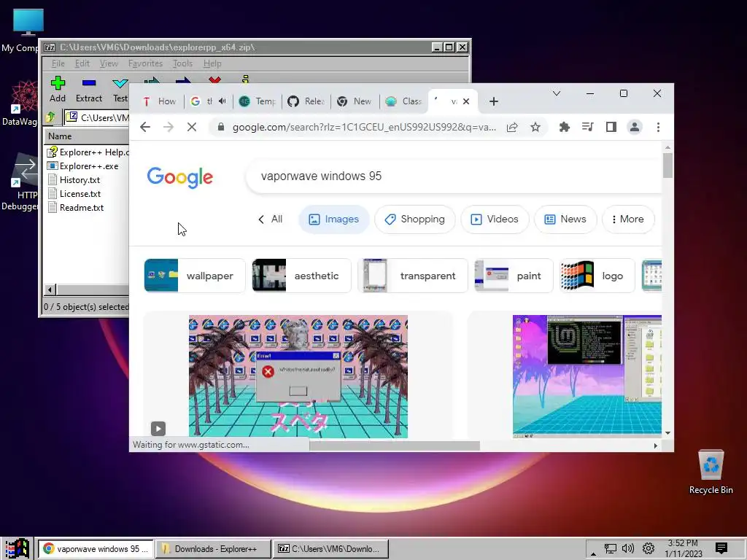Open 7-Zip View menu
This screenshot has height=560, width=747.
(109, 63)
